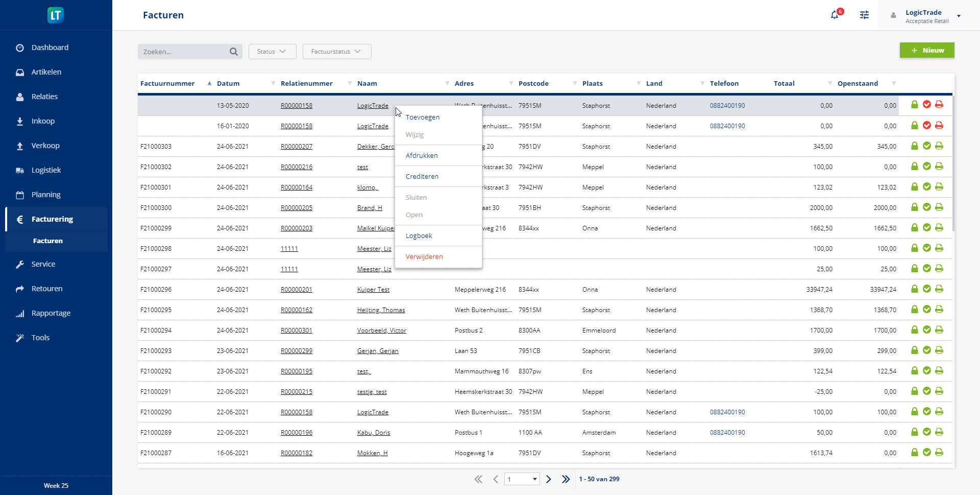Screen dimensions: 980x495
Task: Click the green Nieuw button
Action: pos(927,51)
